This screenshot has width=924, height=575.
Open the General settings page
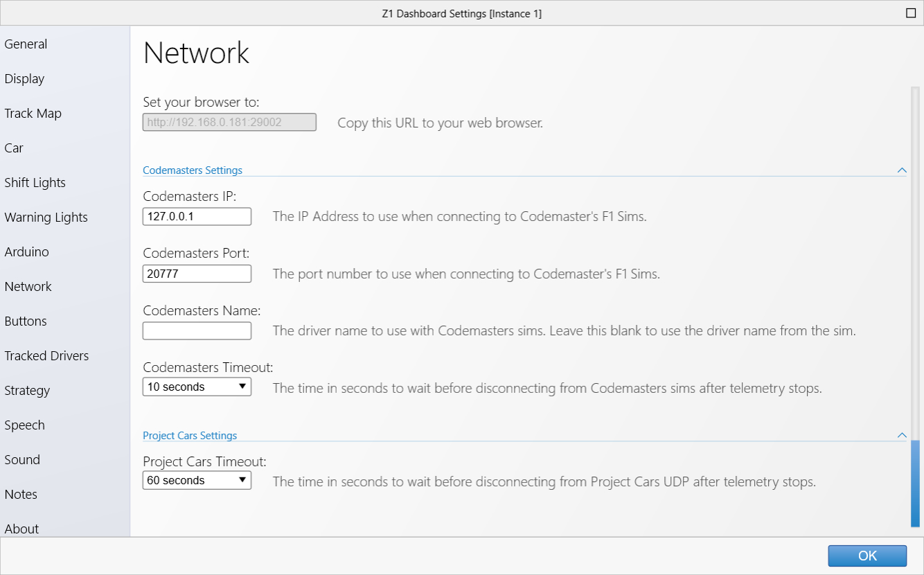point(26,44)
